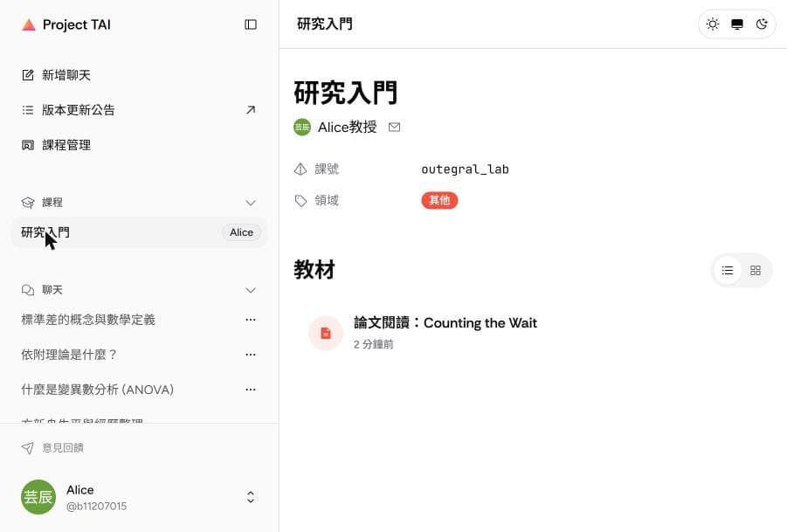Click the Project TAI triangle logo
This screenshot has height=532, width=787.
click(x=29, y=24)
